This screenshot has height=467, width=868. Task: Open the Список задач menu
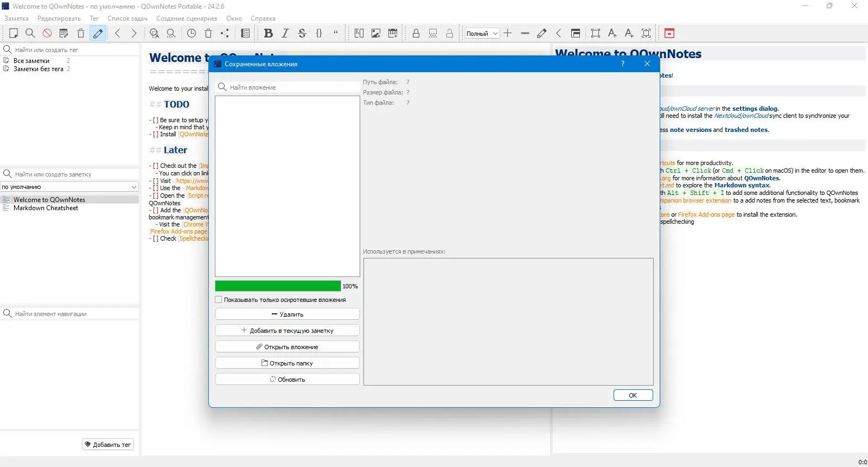(127, 18)
